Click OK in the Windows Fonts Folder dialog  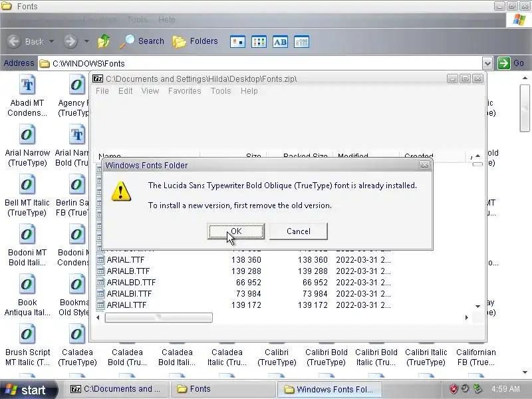(x=236, y=231)
